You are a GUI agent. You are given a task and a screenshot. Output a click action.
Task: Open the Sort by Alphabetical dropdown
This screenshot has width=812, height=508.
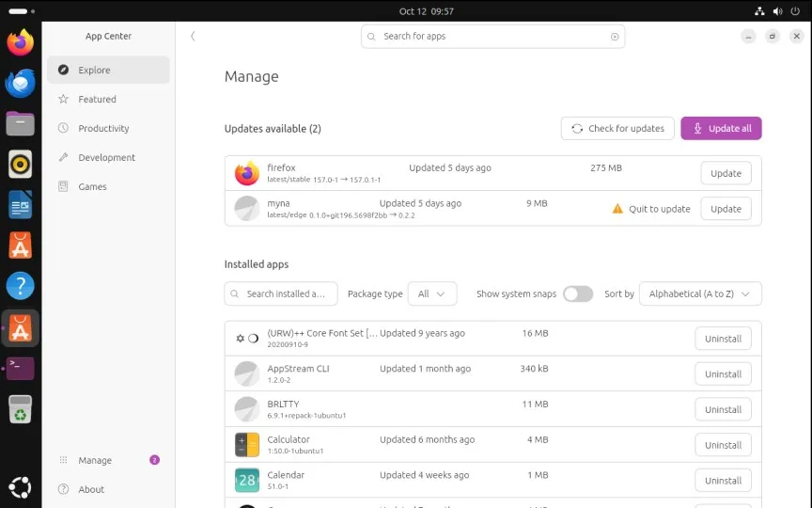[x=700, y=294]
